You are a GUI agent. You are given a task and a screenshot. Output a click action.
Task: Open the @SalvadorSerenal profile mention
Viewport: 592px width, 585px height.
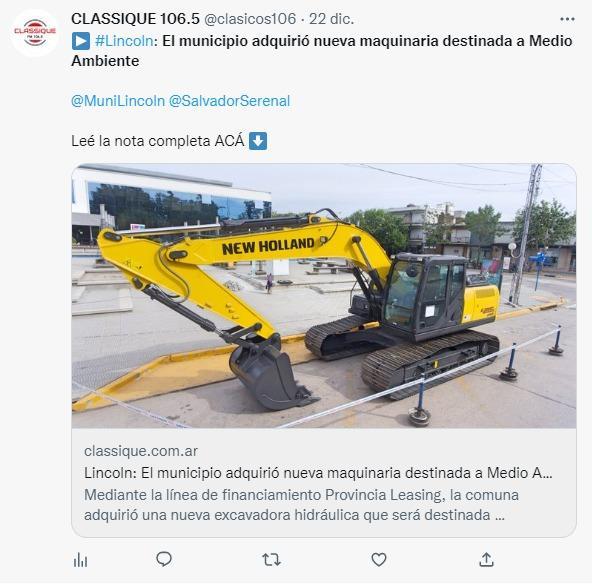pyautogui.click(x=229, y=101)
